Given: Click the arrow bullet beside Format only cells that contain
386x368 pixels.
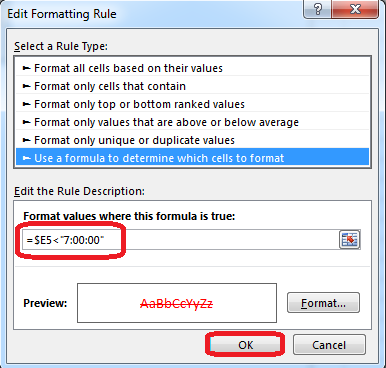Looking at the screenshot, I should tap(26, 86).
